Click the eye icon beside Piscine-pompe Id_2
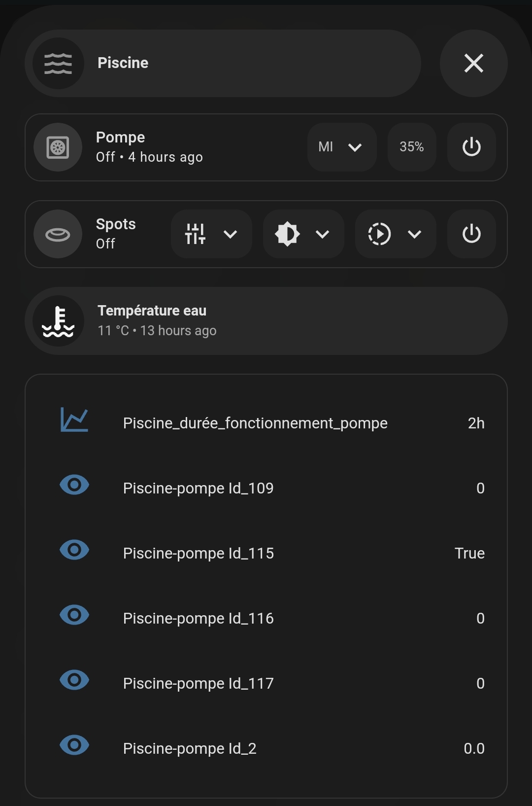The image size is (532, 806). point(74,745)
